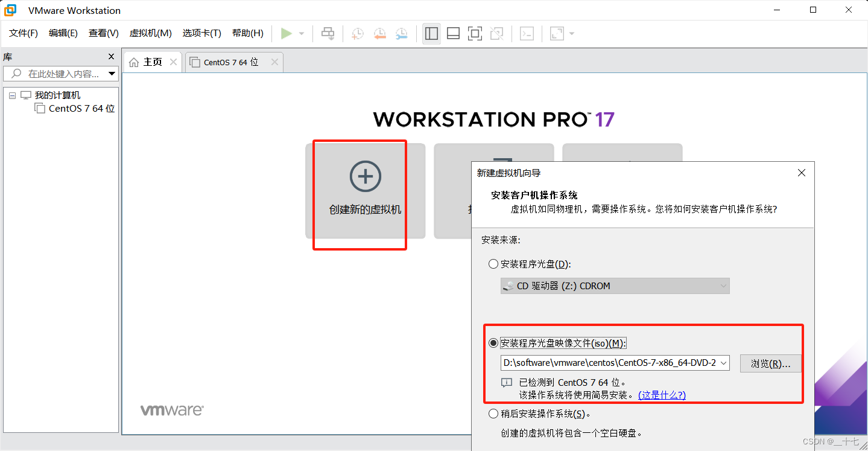Image resolution: width=868 pixels, height=451 pixels.
Task: Click the library search input field
Action: point(60,74)
